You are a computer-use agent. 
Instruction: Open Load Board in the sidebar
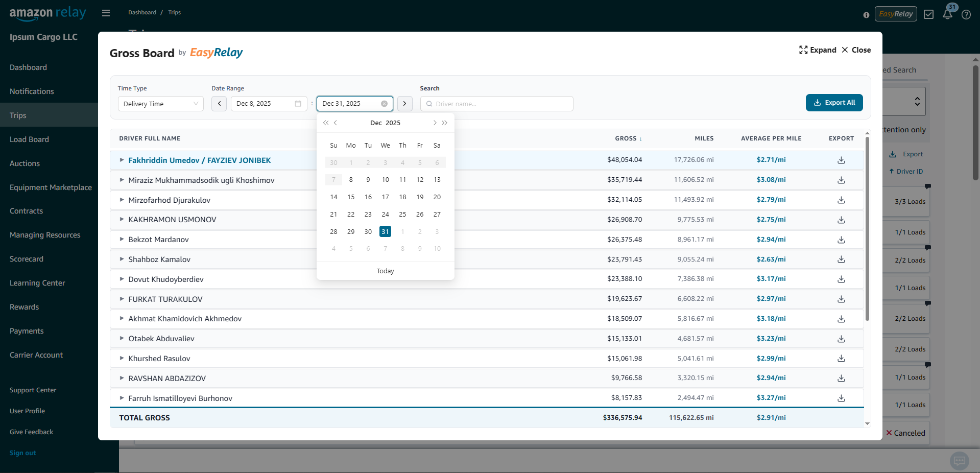[x=29, y=139]
